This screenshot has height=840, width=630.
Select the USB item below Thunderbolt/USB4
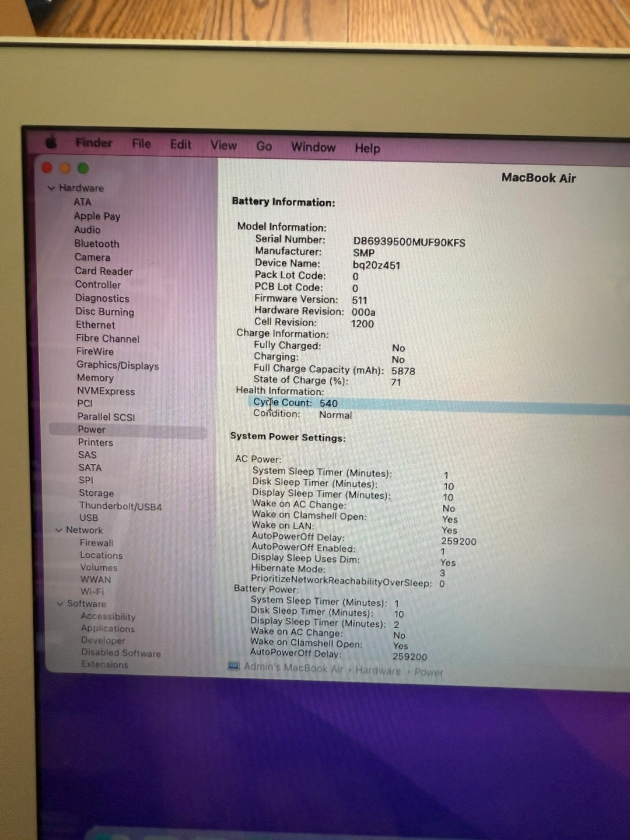(89, 517)
